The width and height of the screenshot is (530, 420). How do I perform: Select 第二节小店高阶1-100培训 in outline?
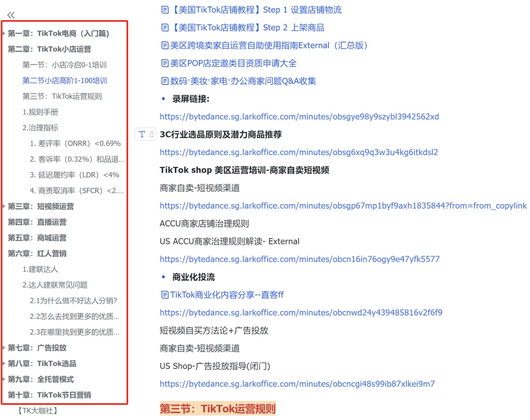65,80
